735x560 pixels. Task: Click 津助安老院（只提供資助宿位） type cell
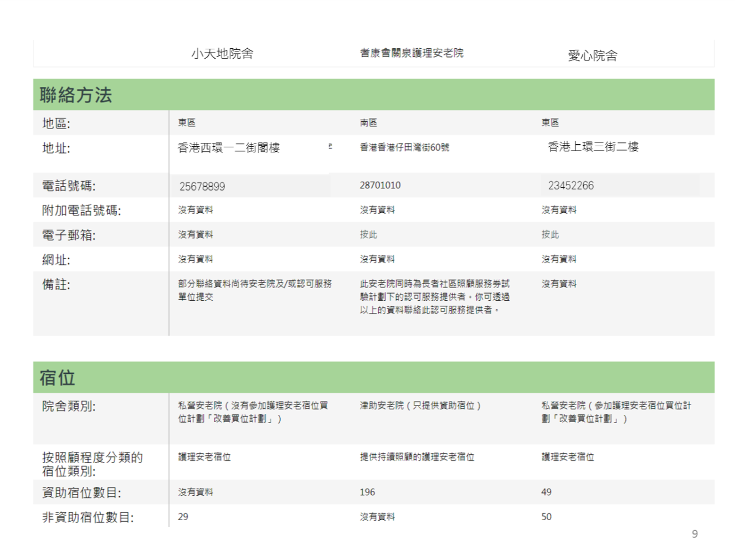(420, 405)
